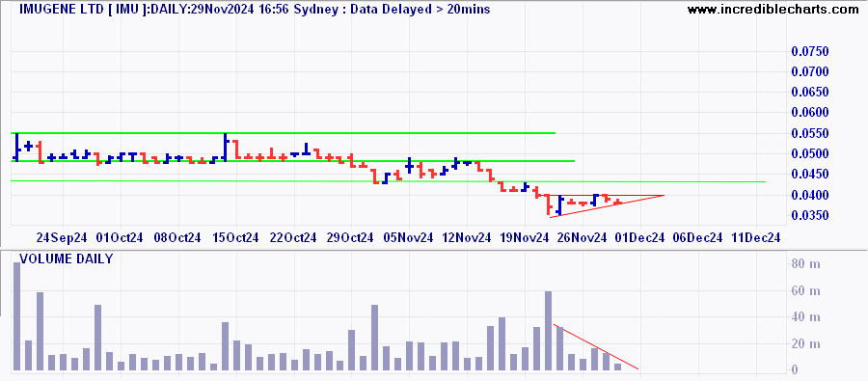
Task: Click the 0.0450 price axis label
Action: pos(810,175)
